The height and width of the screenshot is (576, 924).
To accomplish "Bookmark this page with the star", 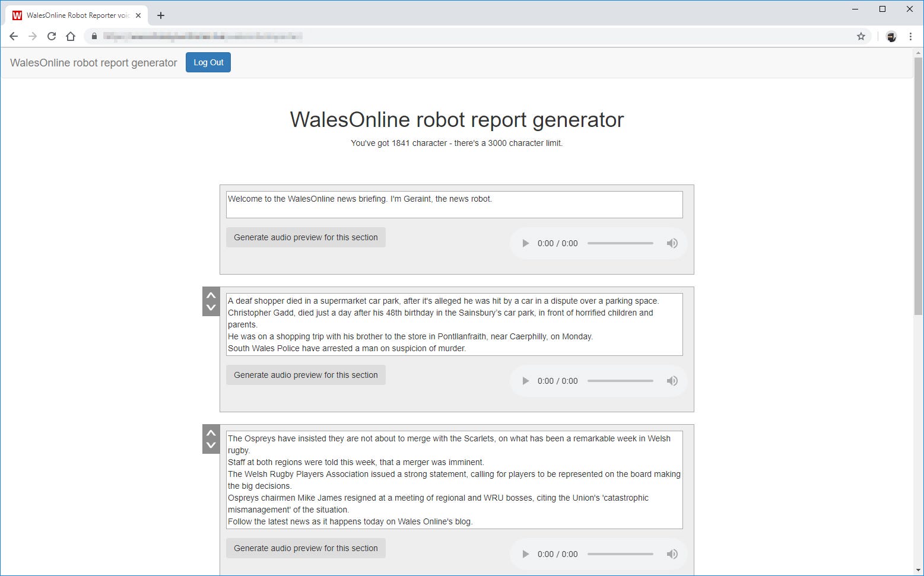I will (x=861, y=36).
